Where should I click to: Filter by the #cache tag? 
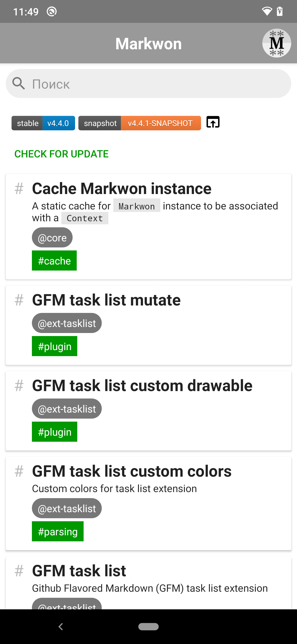pyautogui.click(x=54, y=261)
